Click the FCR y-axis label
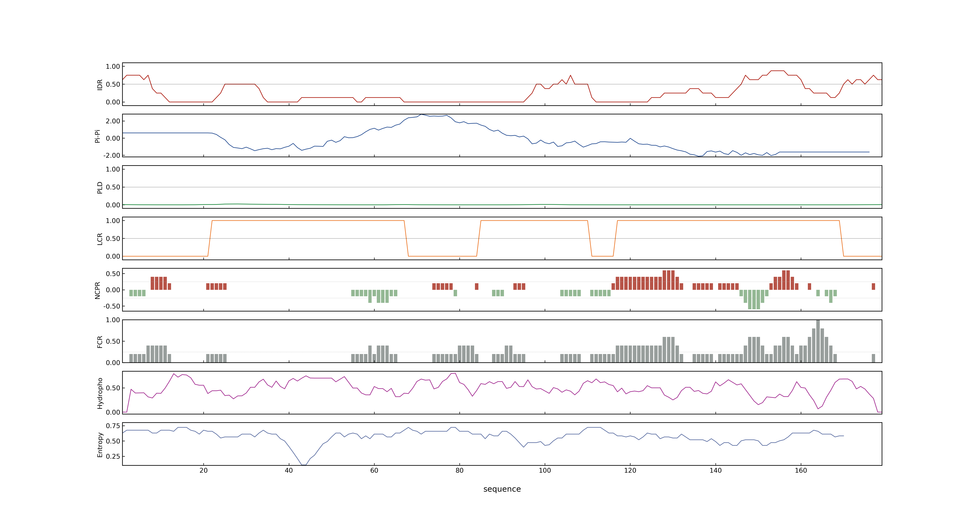This screenshot has width=980, height=523. click(x=100, y=341)
